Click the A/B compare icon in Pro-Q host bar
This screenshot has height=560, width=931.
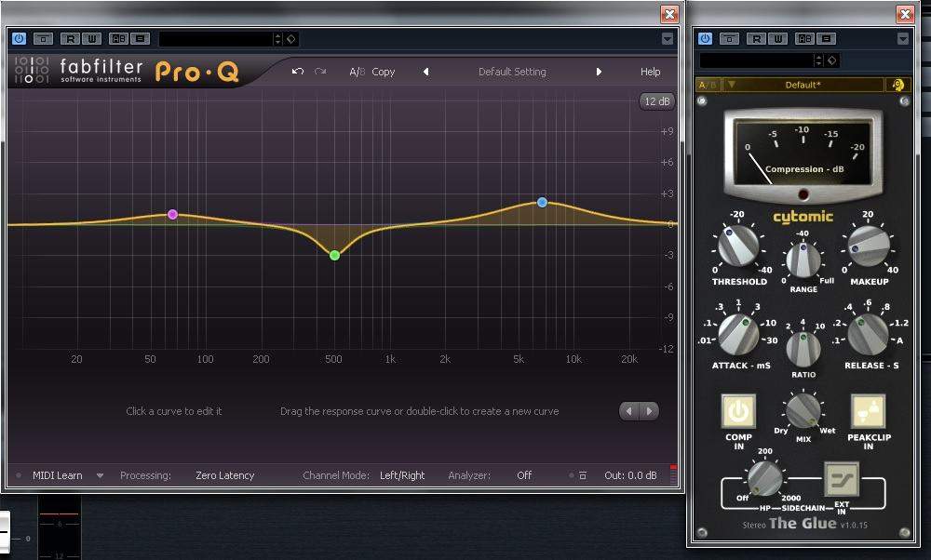[x=119, y=39]
